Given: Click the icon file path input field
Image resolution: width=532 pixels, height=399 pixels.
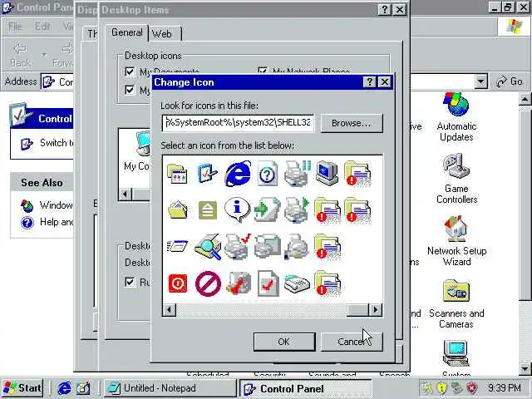Looking at the screenshot, I should coord(238,123).
